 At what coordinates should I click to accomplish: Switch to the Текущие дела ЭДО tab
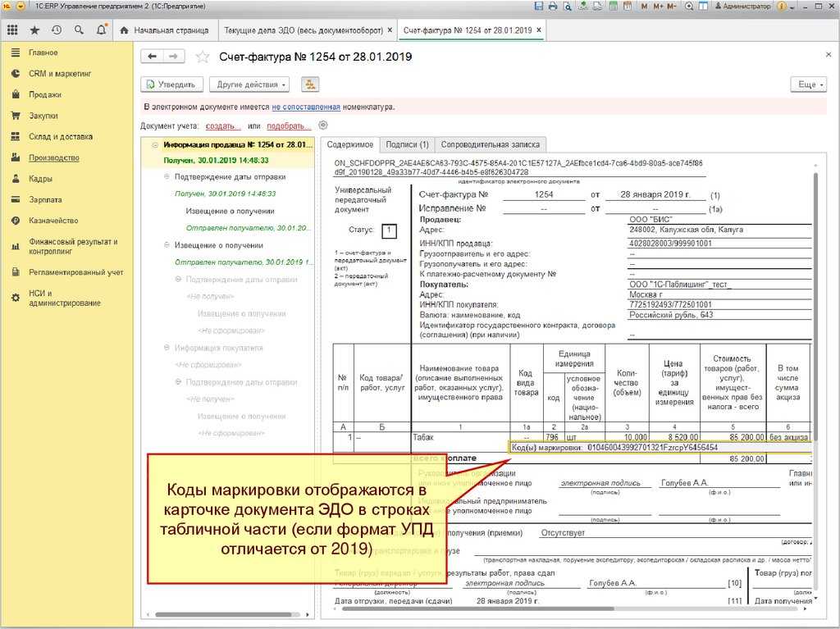point(304,30)
